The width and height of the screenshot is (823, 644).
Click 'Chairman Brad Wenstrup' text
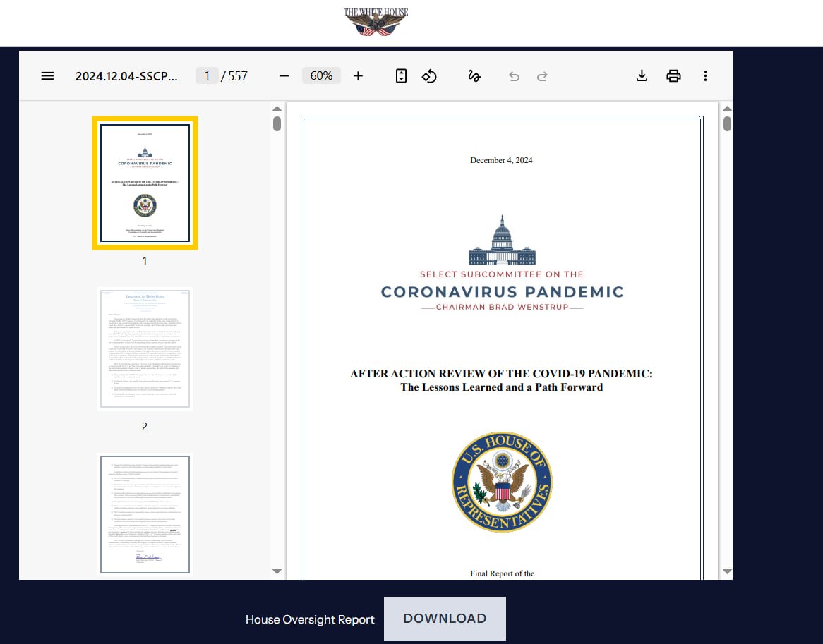click(503, 307)
